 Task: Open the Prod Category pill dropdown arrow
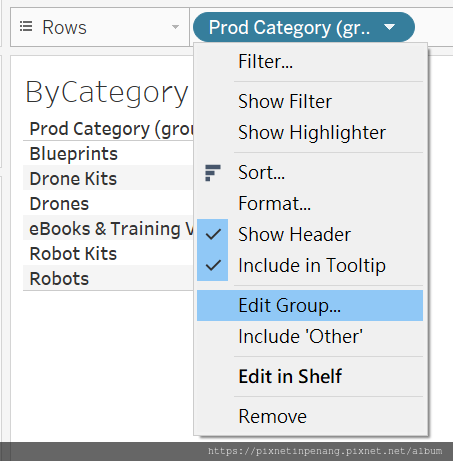(x=389, y=27)
